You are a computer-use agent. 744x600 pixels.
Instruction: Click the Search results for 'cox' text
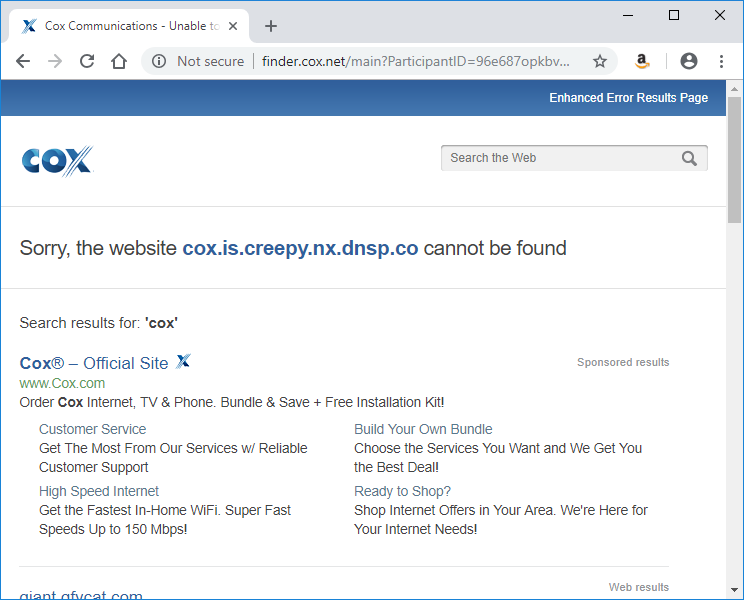pyautogui.click(x=99, y=323)
